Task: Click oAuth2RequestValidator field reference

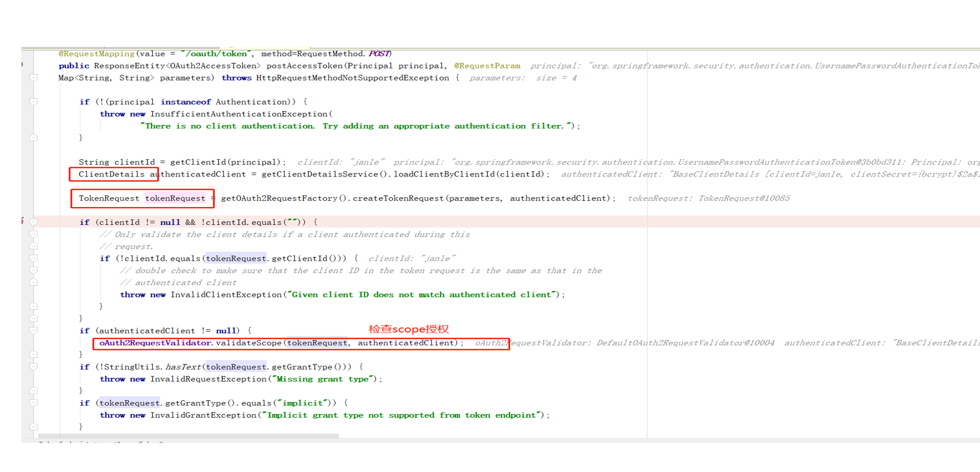Action: [155, 343]
